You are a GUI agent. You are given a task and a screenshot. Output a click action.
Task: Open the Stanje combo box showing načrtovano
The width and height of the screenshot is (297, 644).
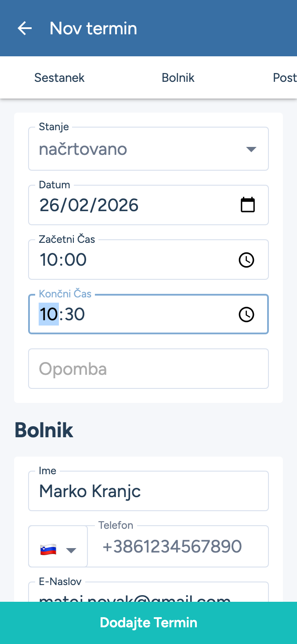(x=141, y=150)
